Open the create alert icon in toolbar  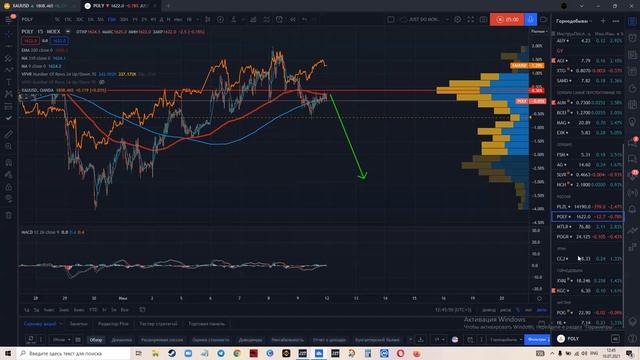280,20
